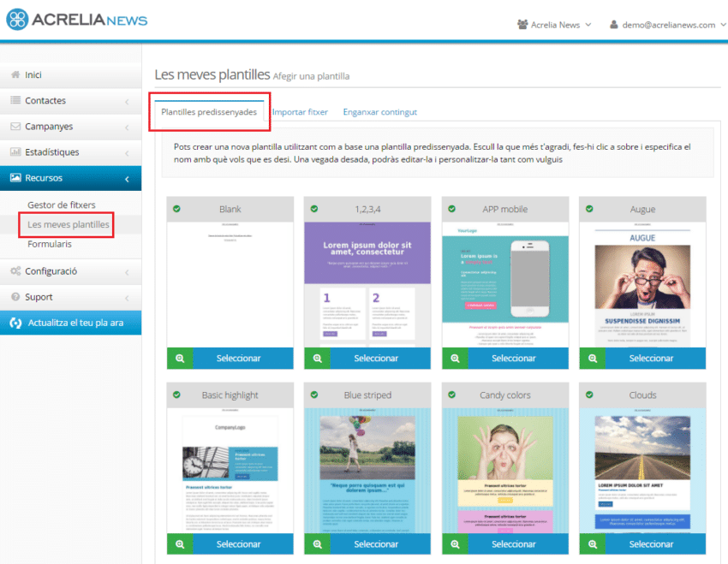
Task: Click the Candy colors template thumbnail
Action: (x=505, y=471)
